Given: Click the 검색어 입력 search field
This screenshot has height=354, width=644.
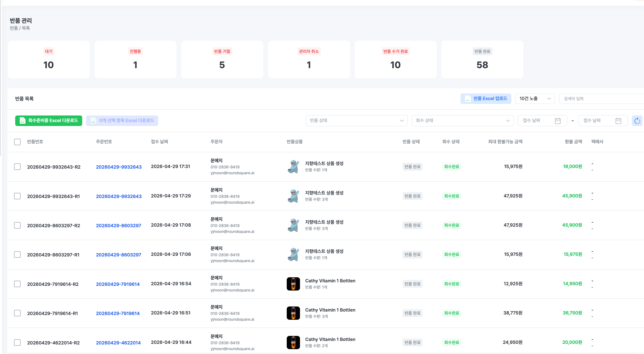Looking at the screenshot, I should pyautogui.click(x=601, y=99).
